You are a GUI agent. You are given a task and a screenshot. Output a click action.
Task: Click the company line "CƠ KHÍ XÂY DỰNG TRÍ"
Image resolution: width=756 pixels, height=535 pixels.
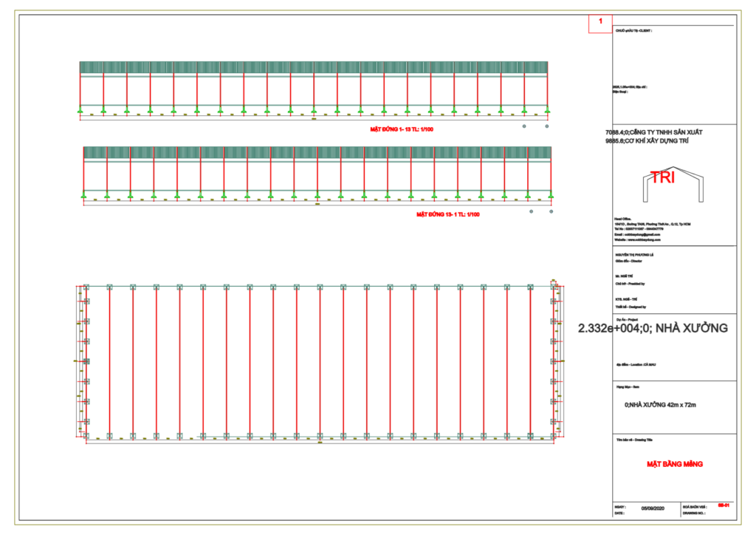647,141
